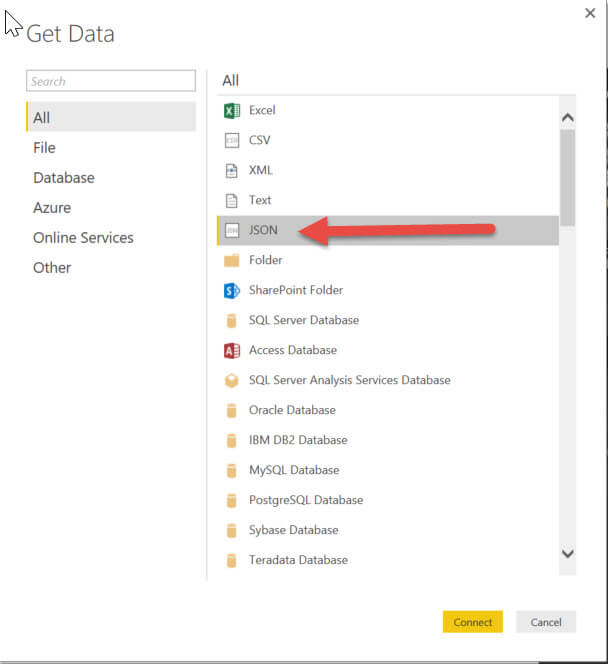Viewport: 608px width, 664px height.
Task: Focus the Search input field
Action: pyautogui.click(x=111, y=81)
